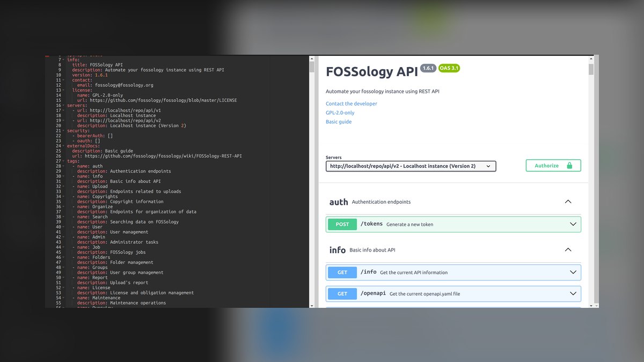
Task: Click 'Localhost instance (Version 2)' in editor
Action: [x=148, y=125]
